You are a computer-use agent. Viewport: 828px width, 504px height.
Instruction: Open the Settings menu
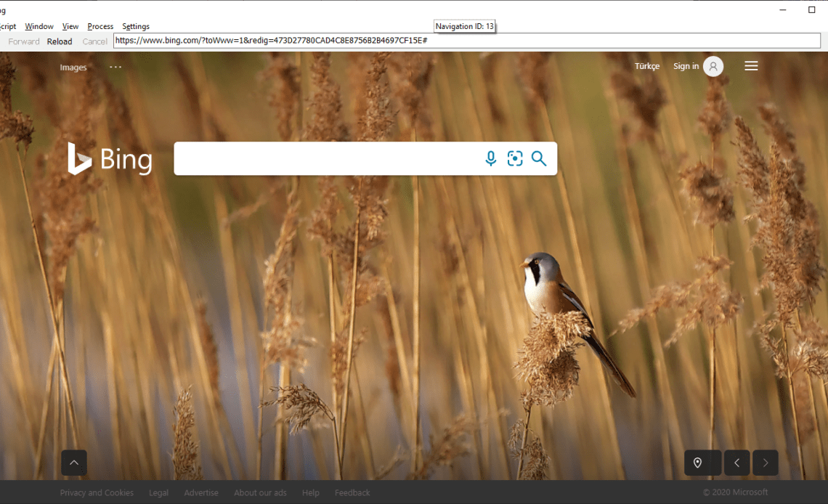136,26
